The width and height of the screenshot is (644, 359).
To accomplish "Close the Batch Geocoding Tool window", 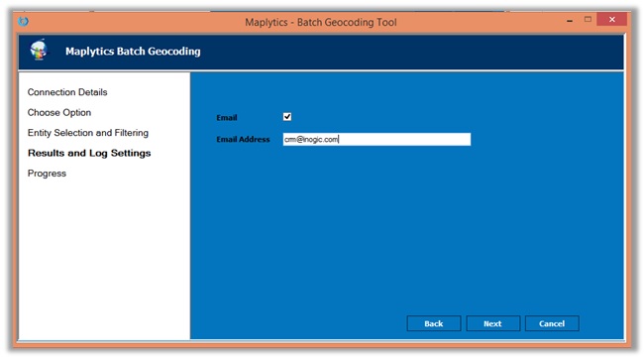I will pos(612,19).
